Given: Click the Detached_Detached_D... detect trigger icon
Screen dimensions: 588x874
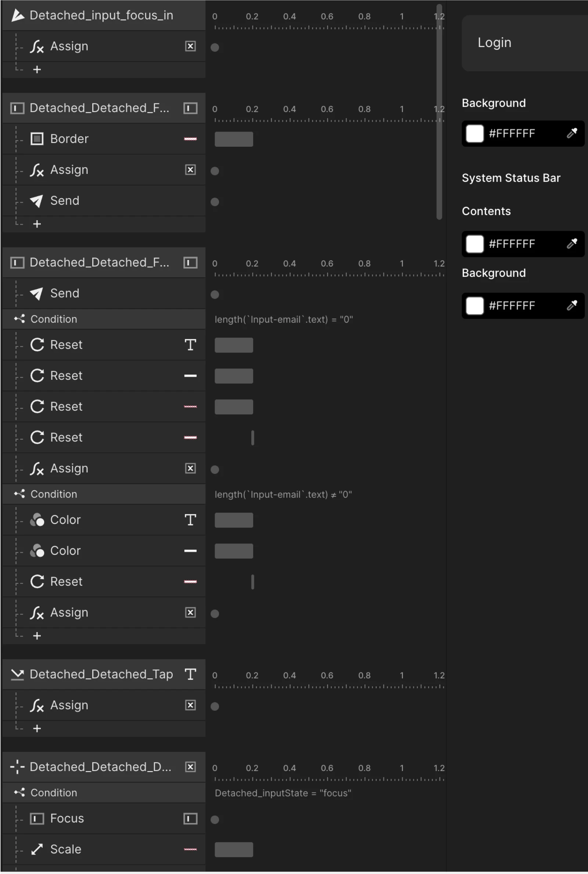Looking at the screenshot, I should (x=17, y=767).
